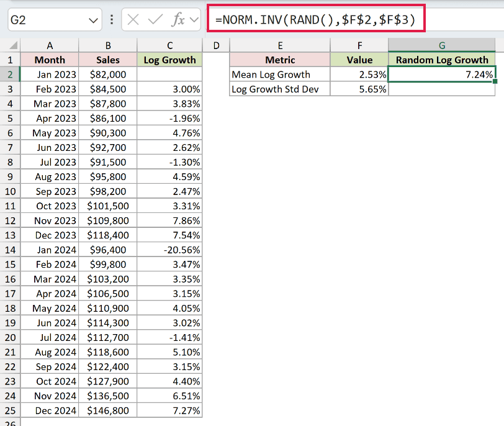Open the Name Box dropdown arrow
504x426 pixels.
pos(93,20)
